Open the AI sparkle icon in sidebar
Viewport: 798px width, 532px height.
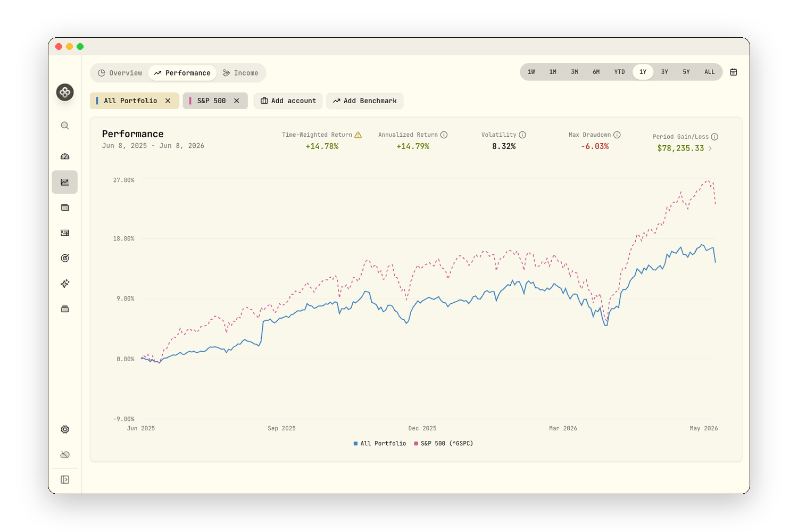coord(65,284)
